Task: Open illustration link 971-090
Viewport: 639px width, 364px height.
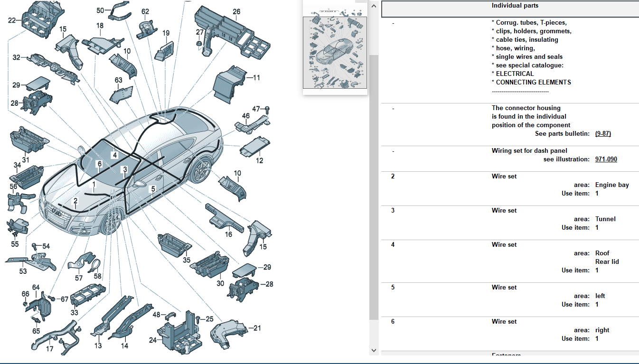Action: [x=606, y=159]
